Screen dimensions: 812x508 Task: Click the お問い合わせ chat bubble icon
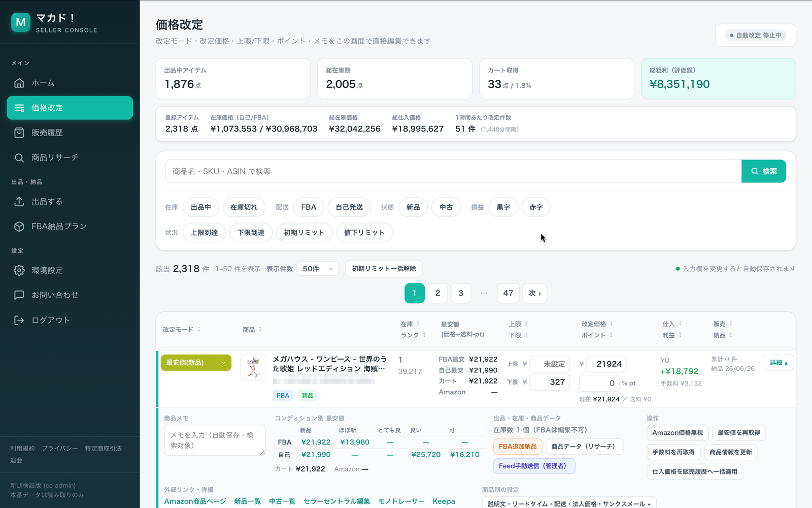click(19, 295)
